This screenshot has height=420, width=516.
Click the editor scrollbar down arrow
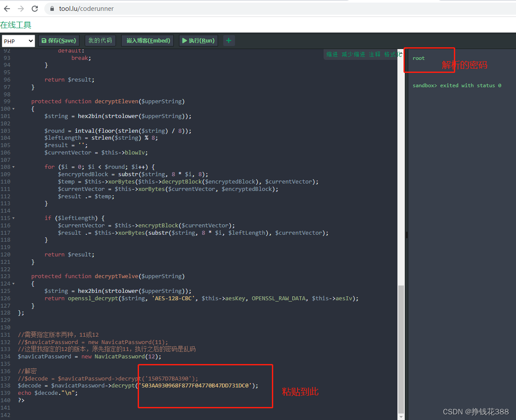pyautogui.click(x=401, y=417)
